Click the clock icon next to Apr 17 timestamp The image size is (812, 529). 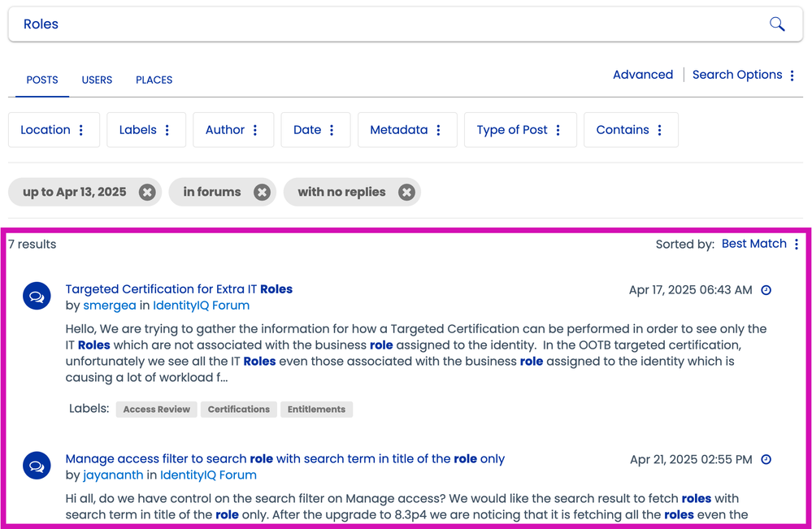coord(766,290)
